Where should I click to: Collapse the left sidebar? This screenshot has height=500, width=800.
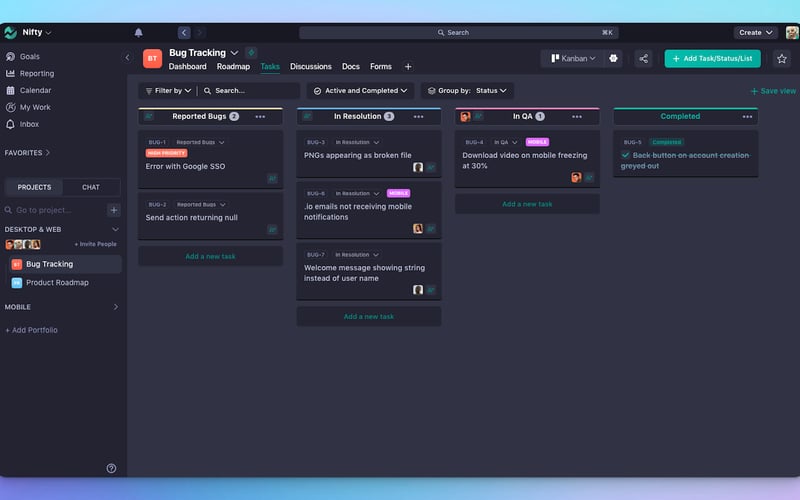(127, 57)
